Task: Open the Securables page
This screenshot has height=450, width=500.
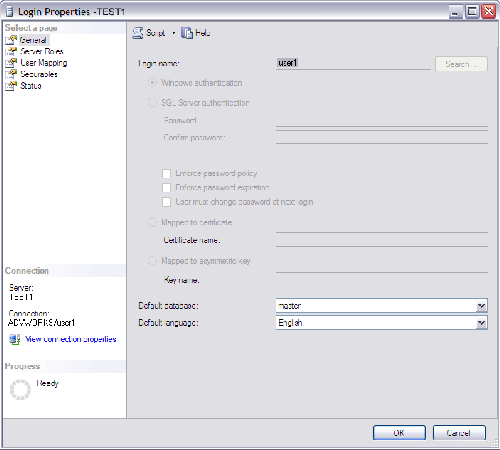Action: (39, 74)
